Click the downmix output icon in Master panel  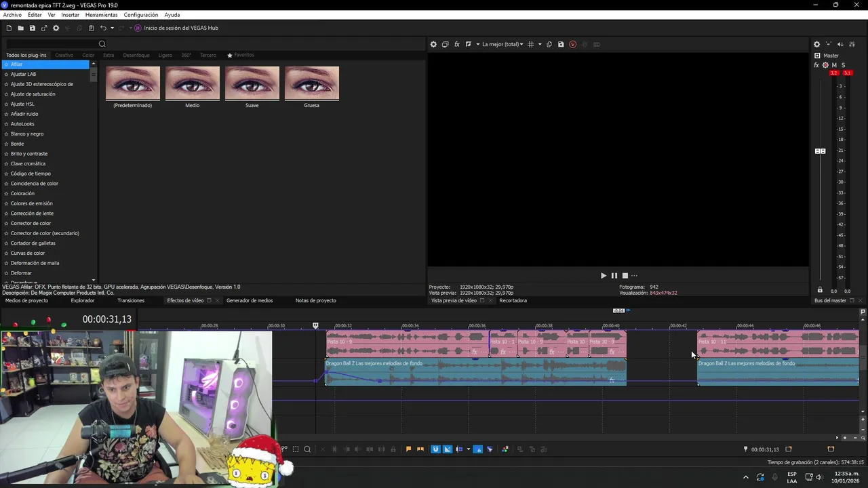pyautogui.click(x=829, y=44)
